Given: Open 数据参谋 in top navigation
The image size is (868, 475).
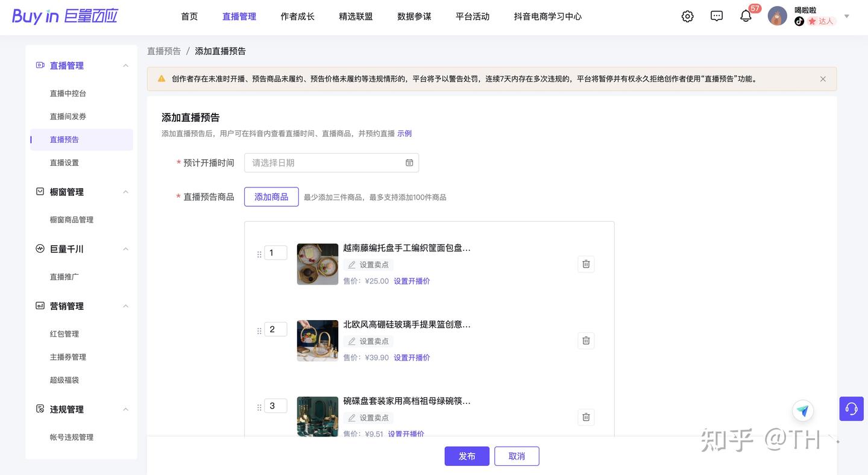Looking at the screenshot, I should (415, 16).
